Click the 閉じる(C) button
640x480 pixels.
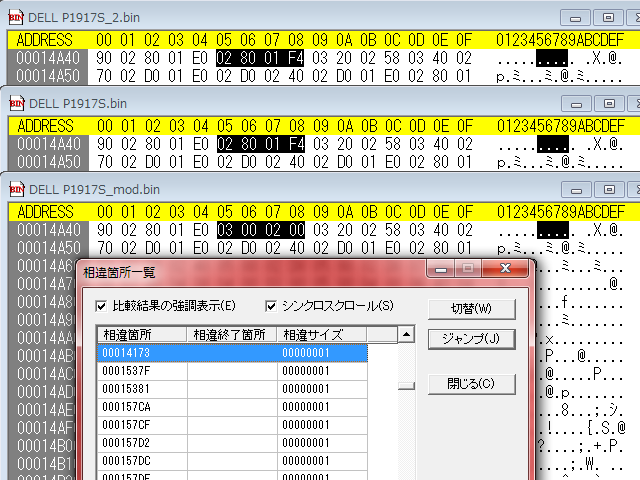tap(471, 384)
